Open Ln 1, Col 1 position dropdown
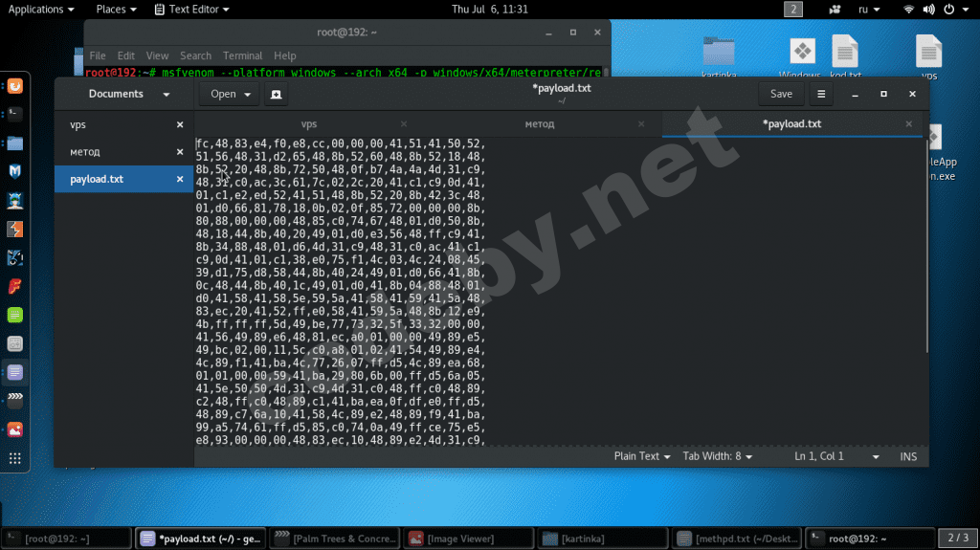The height and width of the screenshot is (550, 980). (836, 457)
